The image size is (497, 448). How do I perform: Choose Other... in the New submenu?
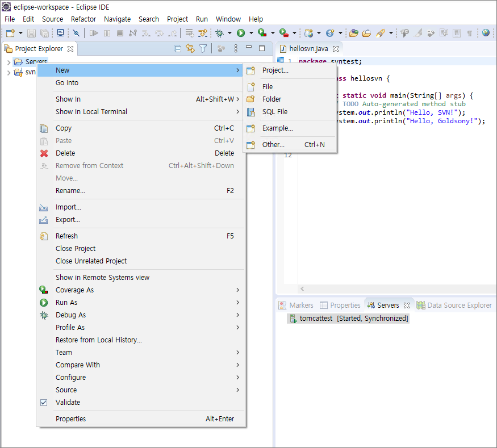click(290, 145)
